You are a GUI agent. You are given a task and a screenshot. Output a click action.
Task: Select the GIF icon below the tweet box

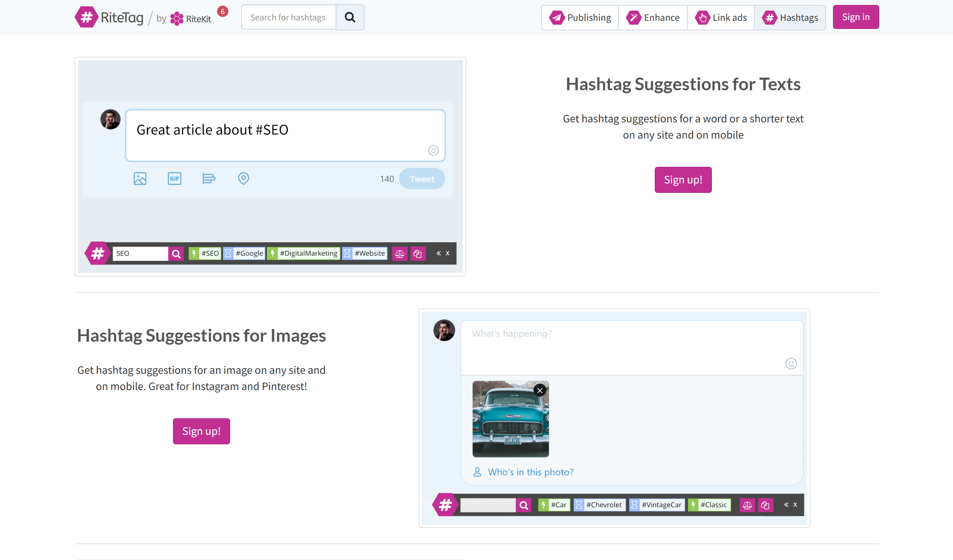(x=174, y=178)
